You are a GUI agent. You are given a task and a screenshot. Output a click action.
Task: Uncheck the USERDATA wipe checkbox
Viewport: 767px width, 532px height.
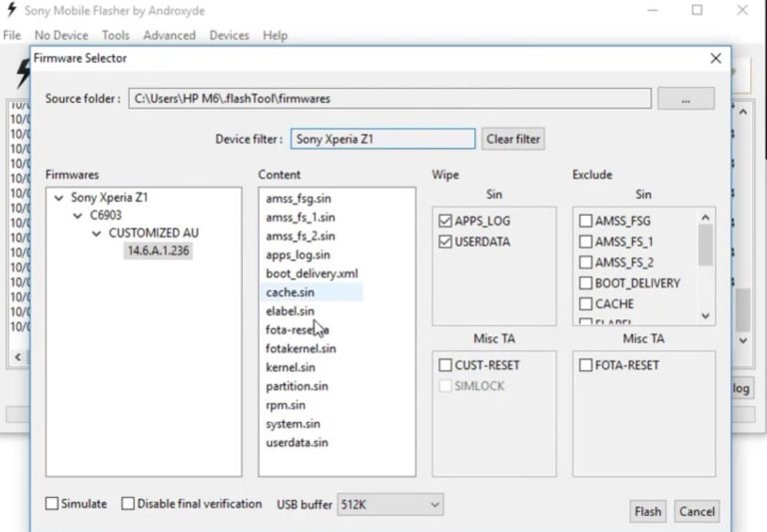[x=445, y=242]
